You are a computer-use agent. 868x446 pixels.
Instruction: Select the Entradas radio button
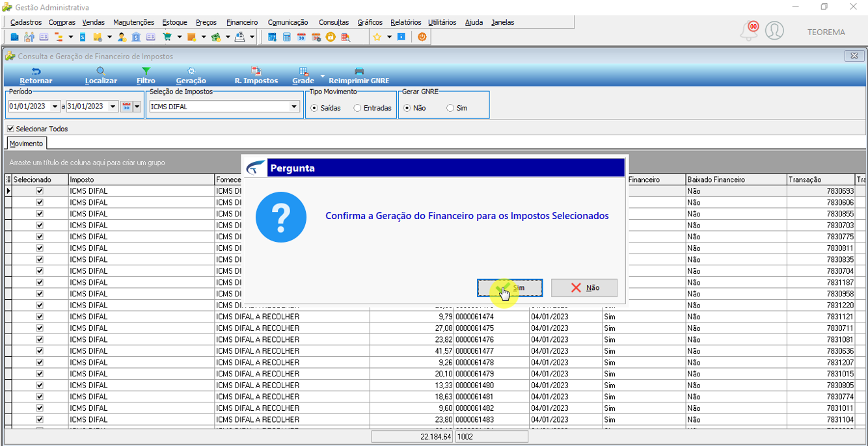click(357, 108)
